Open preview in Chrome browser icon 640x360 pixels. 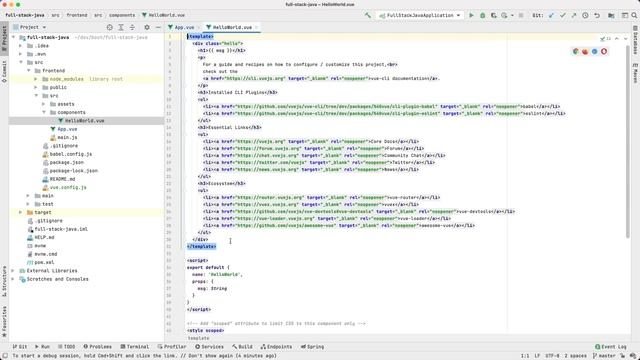[576, 51]
